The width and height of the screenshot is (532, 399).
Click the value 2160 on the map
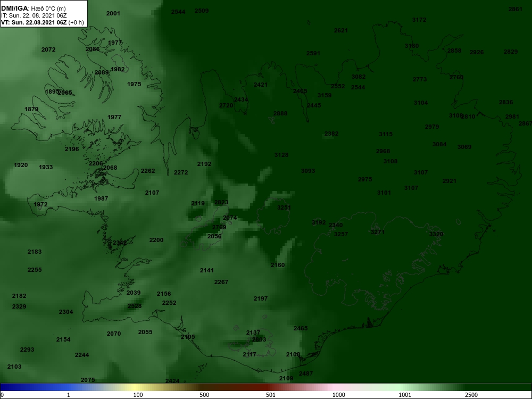point(278,265)
